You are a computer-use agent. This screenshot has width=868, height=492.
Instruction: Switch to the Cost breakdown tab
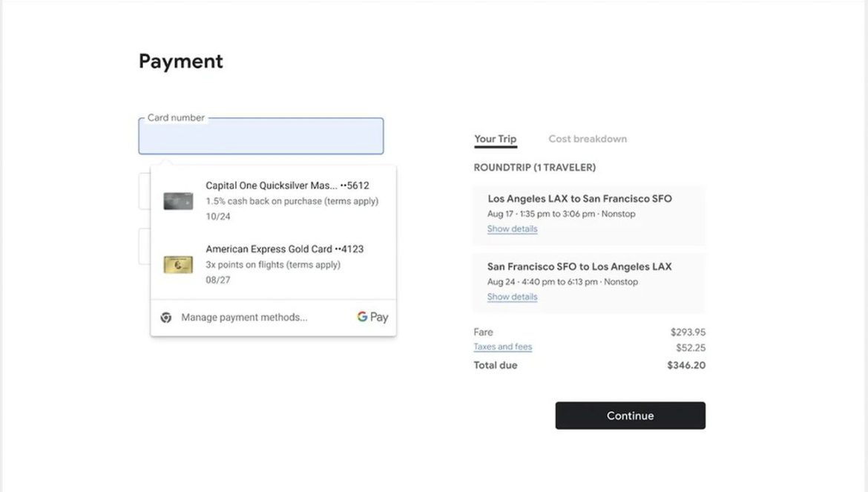coord(588,139)
